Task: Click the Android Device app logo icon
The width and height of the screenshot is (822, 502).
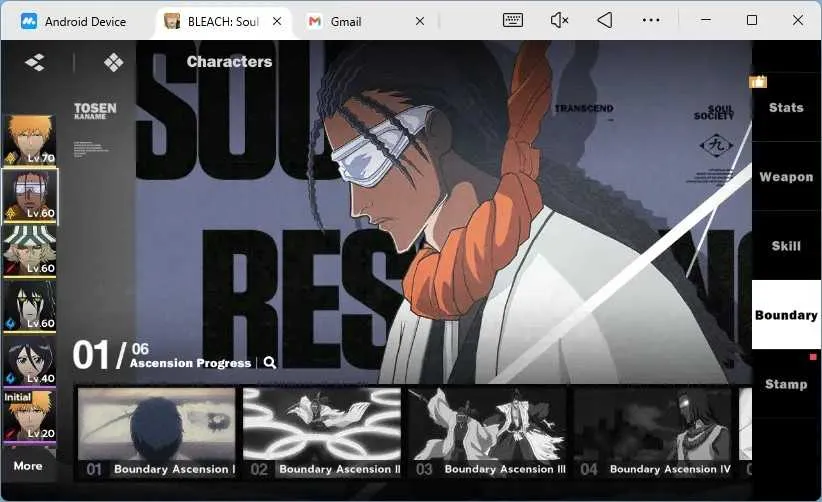Action: click(x=28, y=21)
